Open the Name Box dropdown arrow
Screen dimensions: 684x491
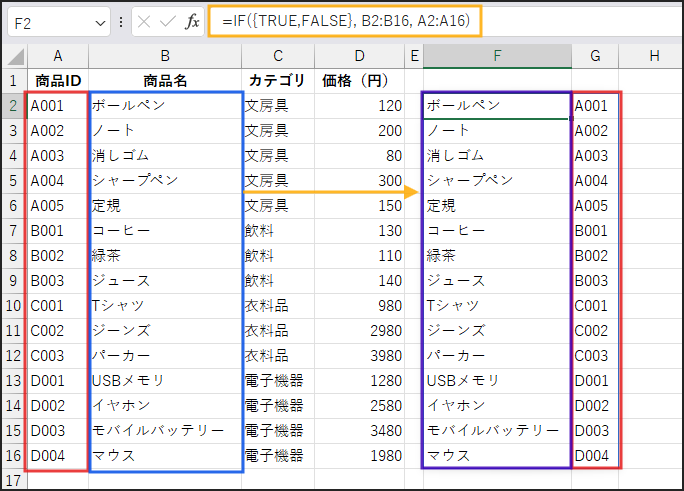(x=100, y=23)
